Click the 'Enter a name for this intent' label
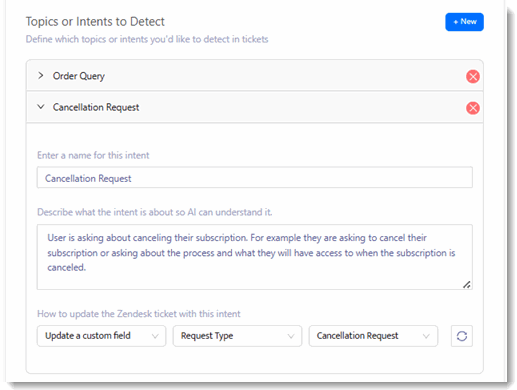 93,155
